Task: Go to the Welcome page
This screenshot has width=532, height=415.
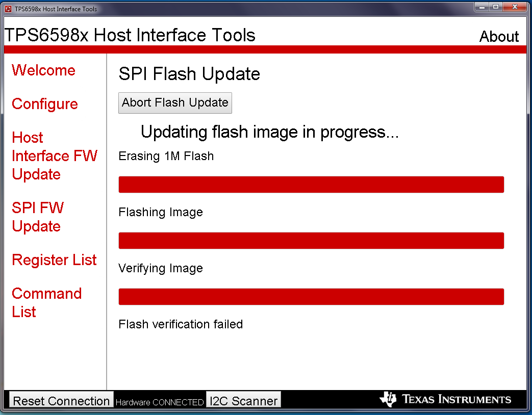Action: 43,70
